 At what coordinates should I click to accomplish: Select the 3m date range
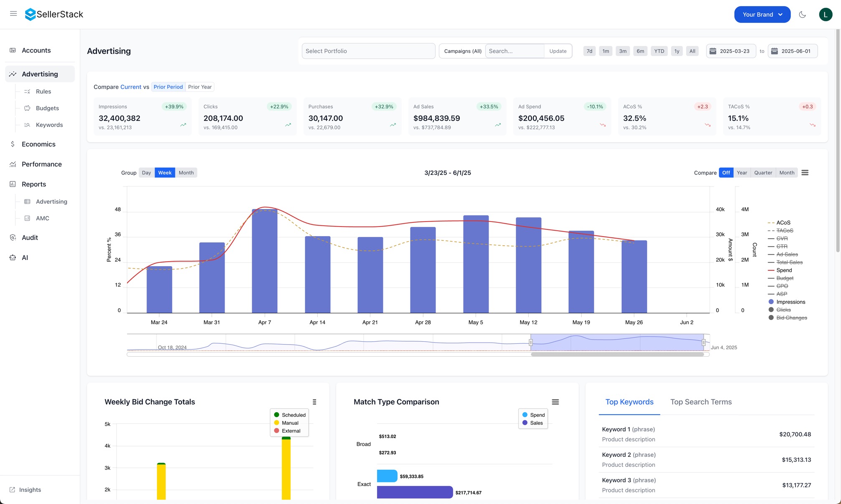click(x=622, y=51)
